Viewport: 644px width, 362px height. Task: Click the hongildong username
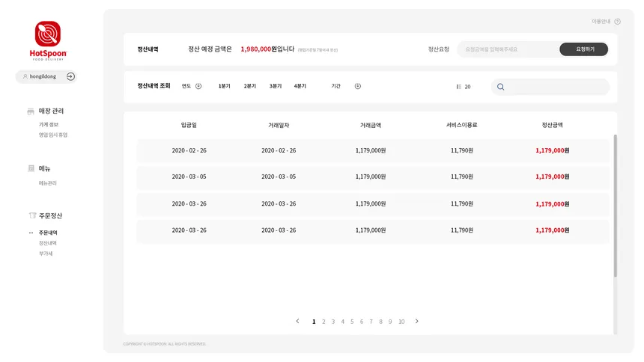tap(43, 76)
